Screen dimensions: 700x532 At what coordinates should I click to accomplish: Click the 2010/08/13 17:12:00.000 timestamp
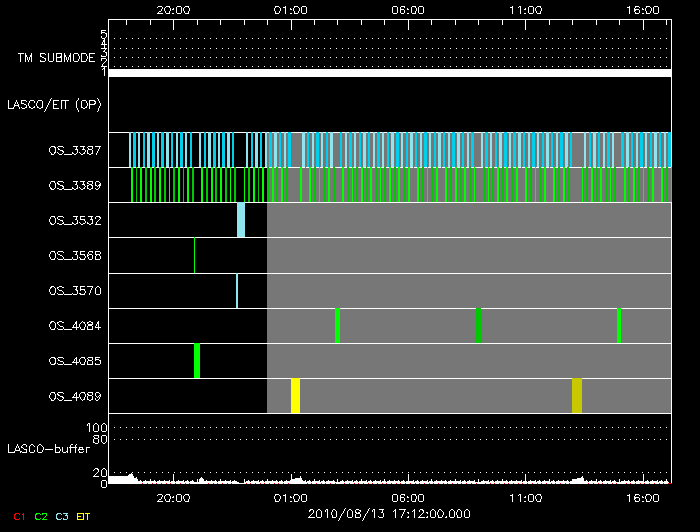(388, 514)
